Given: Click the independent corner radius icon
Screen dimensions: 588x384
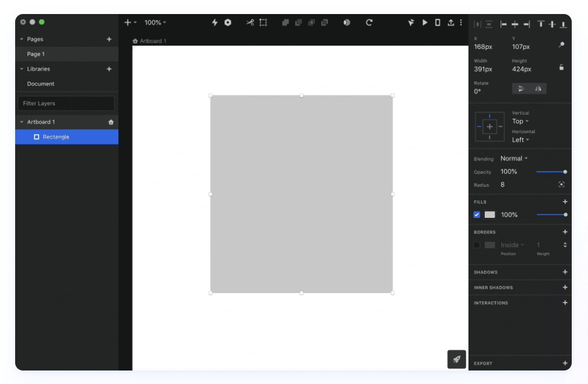Looking at the screenshot, I should coord(562,184).
